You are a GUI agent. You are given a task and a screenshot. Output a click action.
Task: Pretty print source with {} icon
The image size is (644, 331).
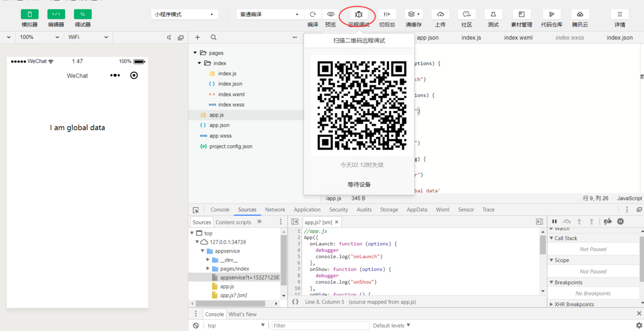[295, 302]
